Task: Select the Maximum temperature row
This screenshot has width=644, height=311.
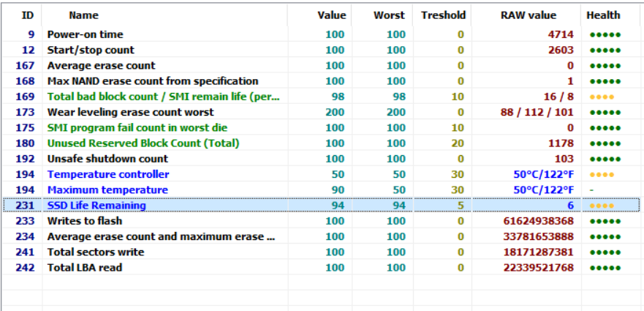Action: tap(107, 190)
